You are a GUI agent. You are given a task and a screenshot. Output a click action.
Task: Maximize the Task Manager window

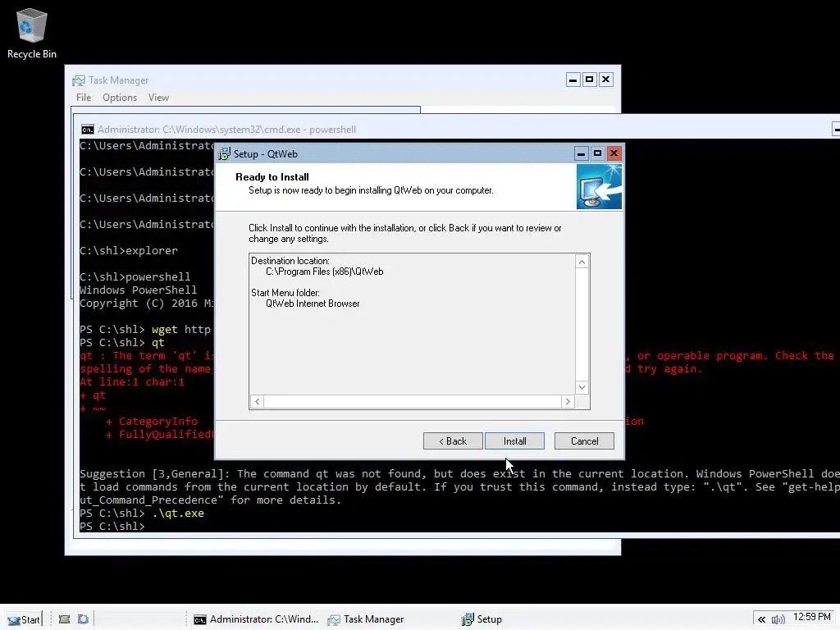[589, 80]
